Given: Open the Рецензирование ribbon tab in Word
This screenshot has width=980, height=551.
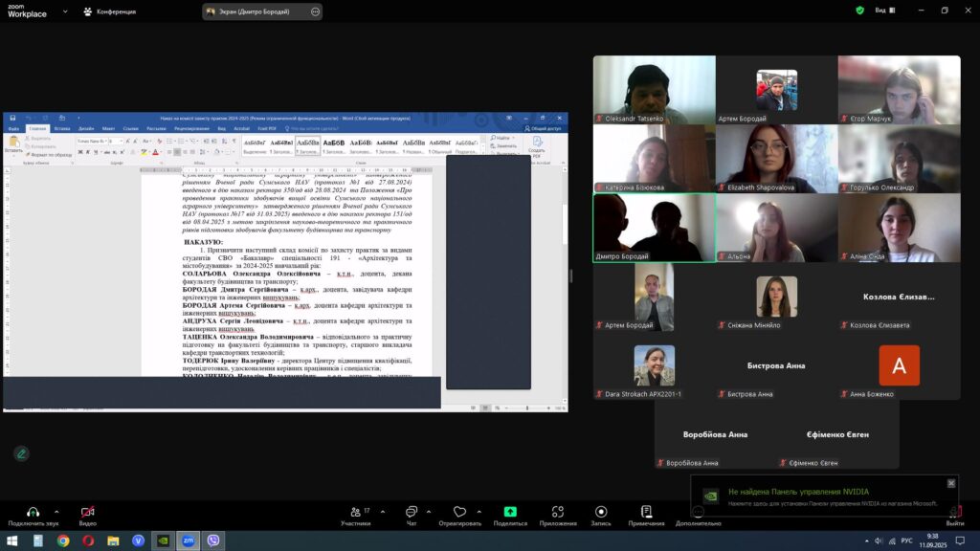Looking at the screenshot, I should pos(191,129).
